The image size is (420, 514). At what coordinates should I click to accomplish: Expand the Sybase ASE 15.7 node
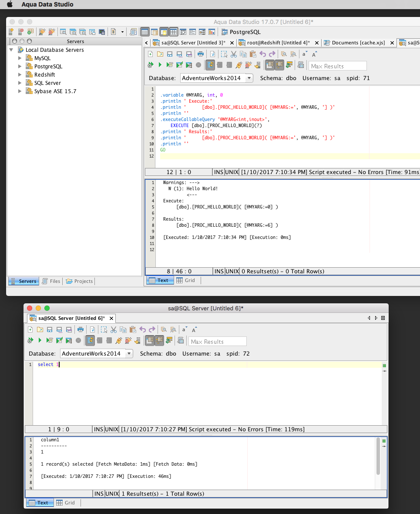coord(20,91)
